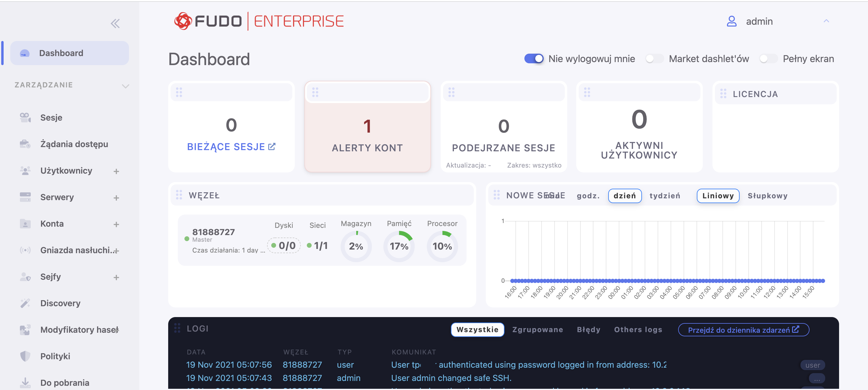
Task: Click the Discovery magic wand icon
Action: coord(25,303)
